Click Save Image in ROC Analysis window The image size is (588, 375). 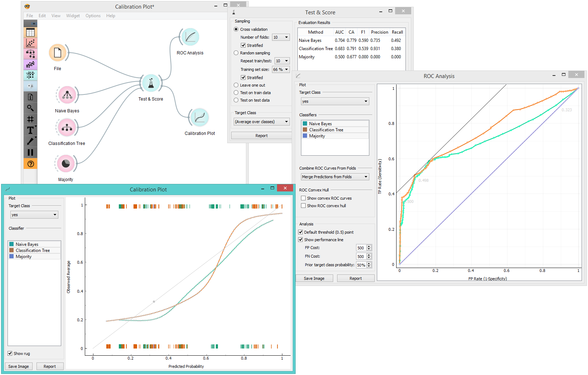click(x=314, y=278)
